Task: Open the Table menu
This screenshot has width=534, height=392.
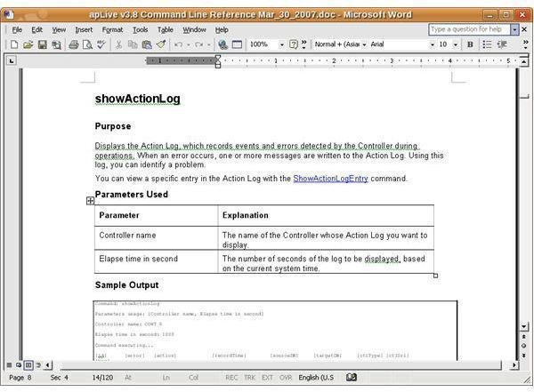Action: [x=166, y=30]
